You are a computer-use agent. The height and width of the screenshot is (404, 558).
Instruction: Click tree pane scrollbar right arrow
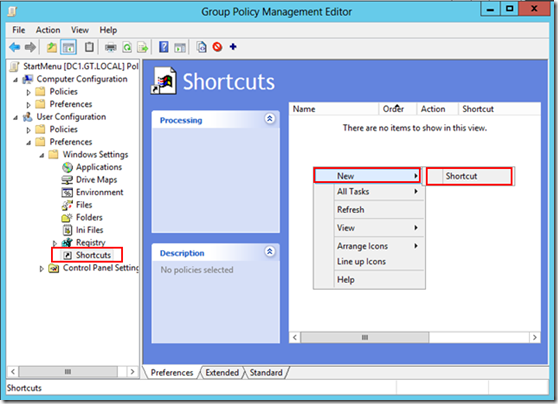pos(132,372)
